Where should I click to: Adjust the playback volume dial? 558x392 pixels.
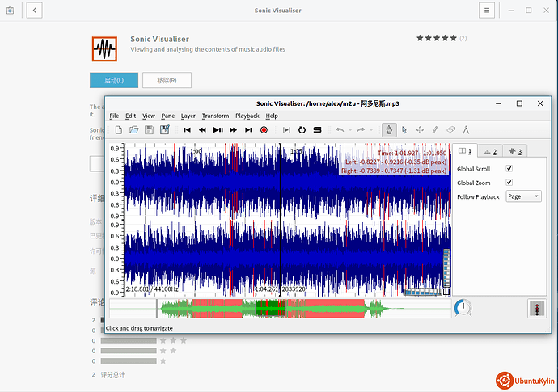point(463,308)
